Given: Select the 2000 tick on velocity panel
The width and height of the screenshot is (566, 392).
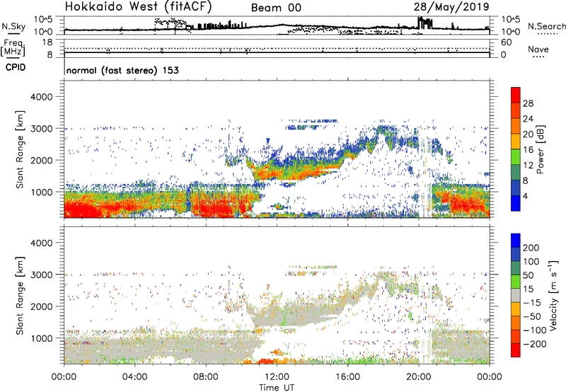Looking at the screenshot, I should click(x=41, y=306).
